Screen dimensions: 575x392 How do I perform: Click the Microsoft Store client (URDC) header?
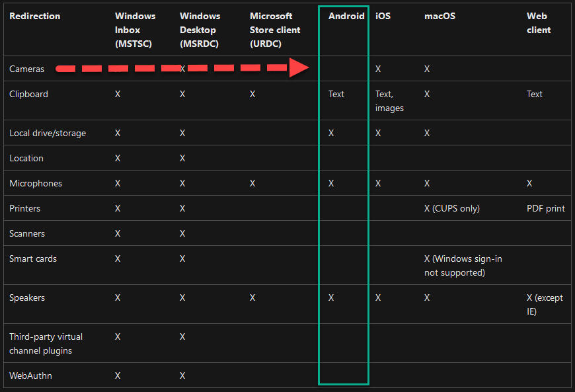pyautogui.click(x=275, y=30)
